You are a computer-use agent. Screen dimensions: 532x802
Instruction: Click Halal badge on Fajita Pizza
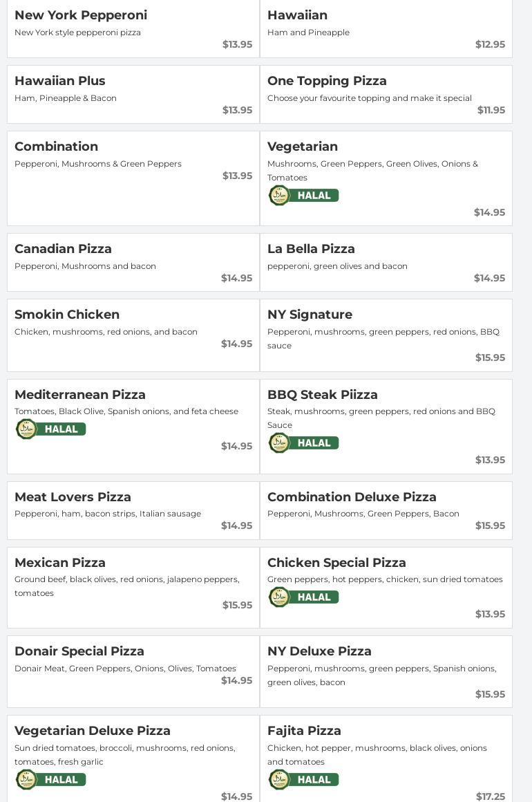point(303,780)
